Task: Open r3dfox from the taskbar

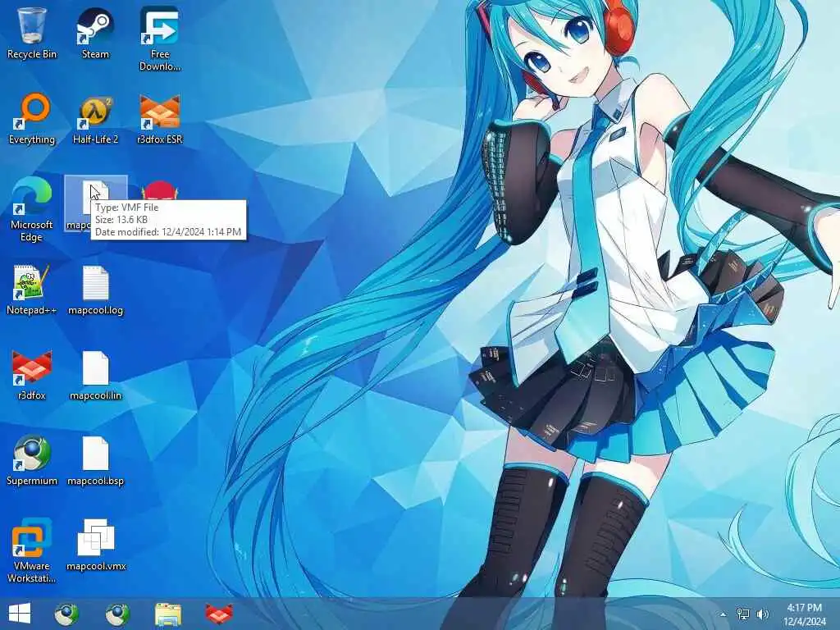Action: point(219,614)
